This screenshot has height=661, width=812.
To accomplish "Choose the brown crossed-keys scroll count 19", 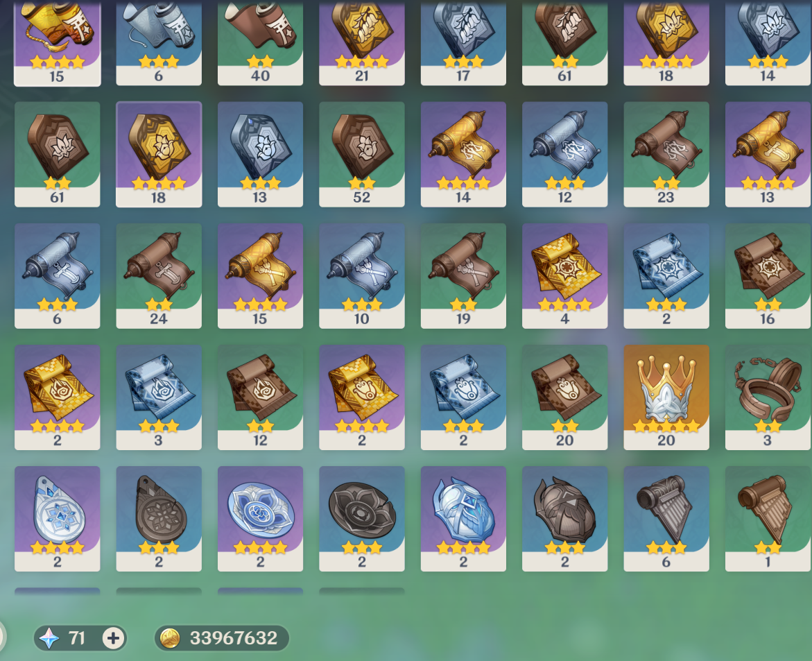I will [463, 275].
